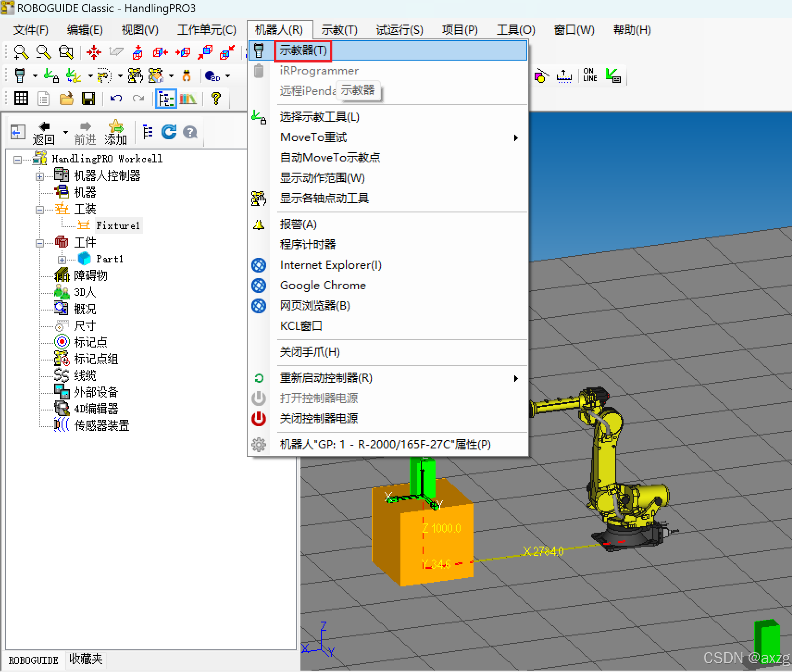Open the 试运行(S) menu

click(399, 30)
